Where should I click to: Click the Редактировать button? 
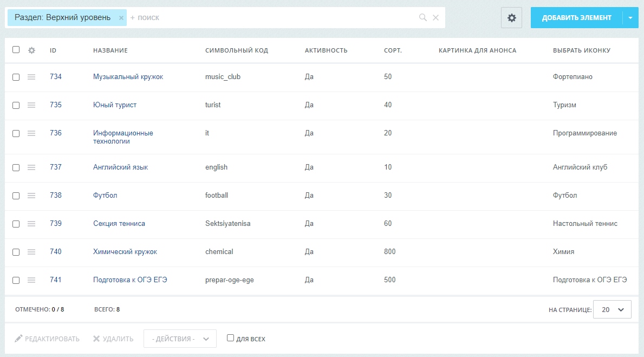point(47,339)
